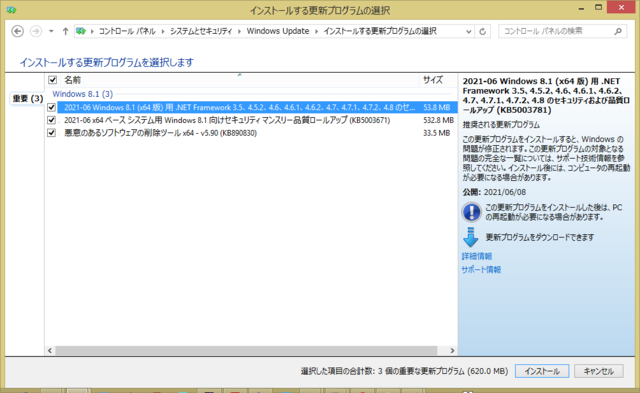This screenshot has height=393, width=640.
Task: Select the KB5003671 セキュリティ マンスリー品質ロールアップ row
Action: [257, 120]
